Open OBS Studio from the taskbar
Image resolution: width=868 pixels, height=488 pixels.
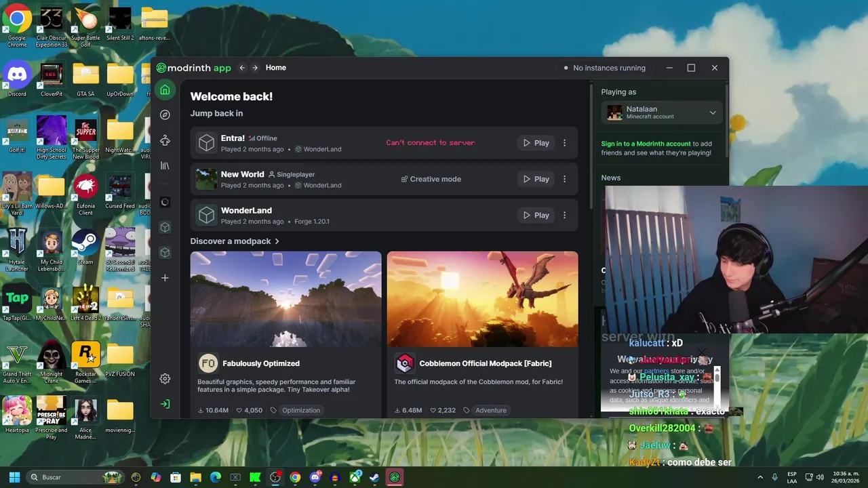(275, 477)
